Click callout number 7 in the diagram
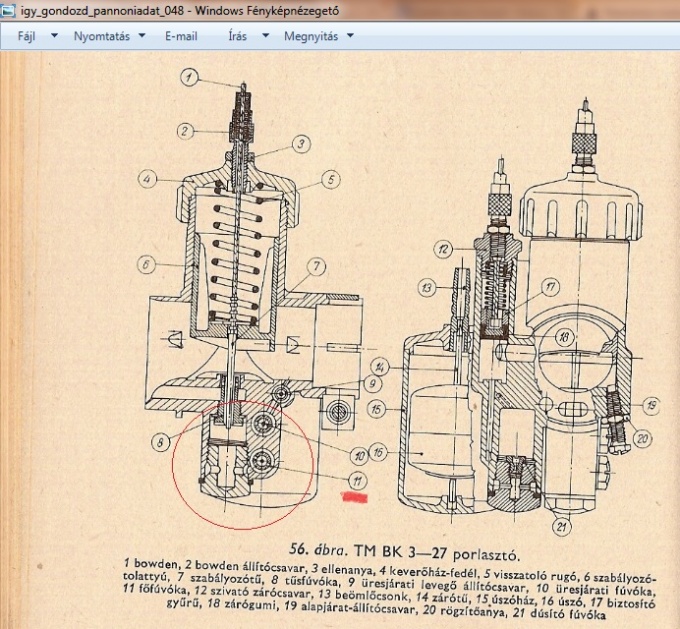This screenshot has height=629, width=680. point(314,266)
